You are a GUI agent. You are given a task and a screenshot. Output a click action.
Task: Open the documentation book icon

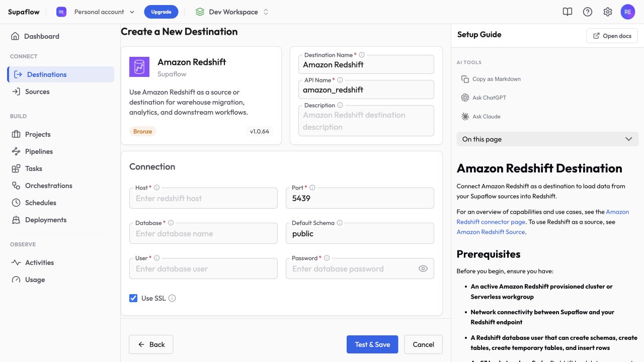point(568,12)
